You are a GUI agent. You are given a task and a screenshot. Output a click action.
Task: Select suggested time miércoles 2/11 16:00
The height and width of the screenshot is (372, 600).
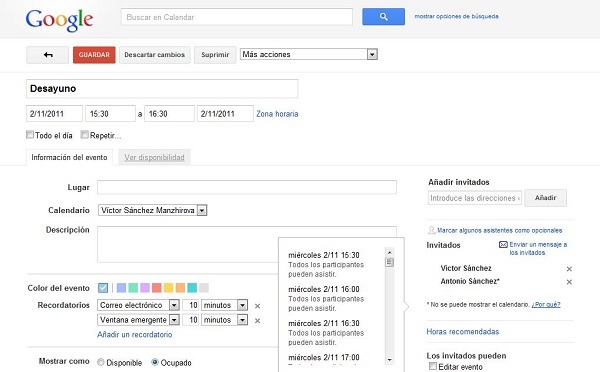pyautogui.click(x=326, y=298)
